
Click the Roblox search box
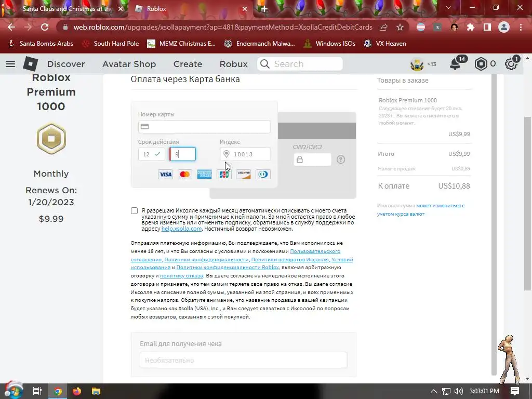coord(300,64)
